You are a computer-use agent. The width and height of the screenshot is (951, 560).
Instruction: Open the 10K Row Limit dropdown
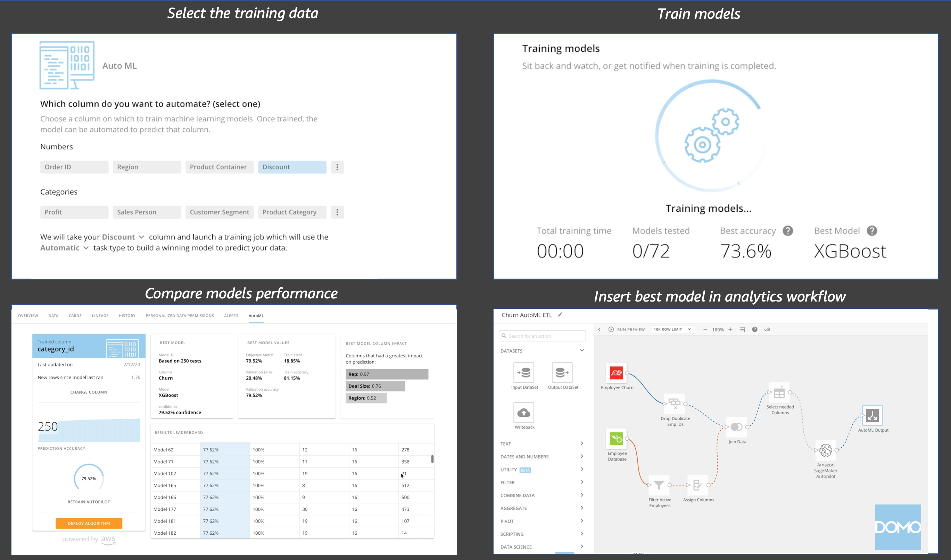(x=672, y=329)
